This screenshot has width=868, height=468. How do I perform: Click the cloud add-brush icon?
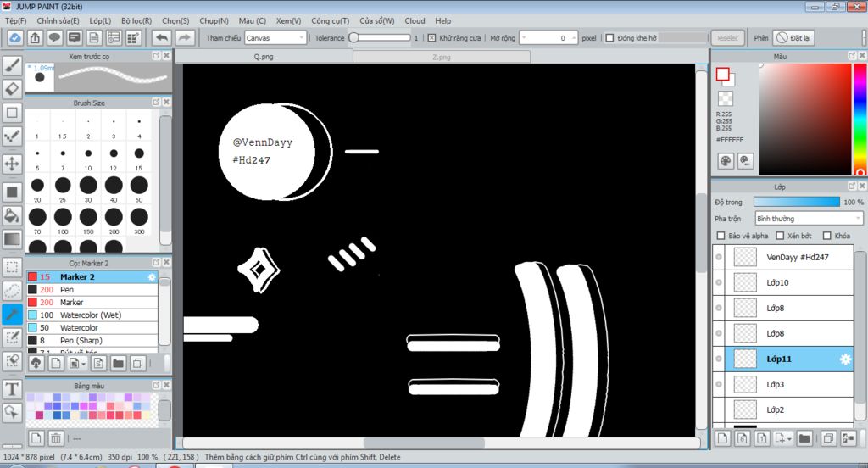pyautogui.click(x=36, y=364)
